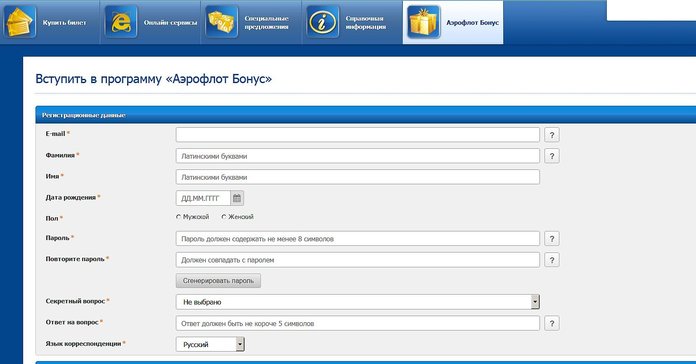Open the Купить билет menu tab
This screenshot has height=364, width=696.
tap(50, 22)
